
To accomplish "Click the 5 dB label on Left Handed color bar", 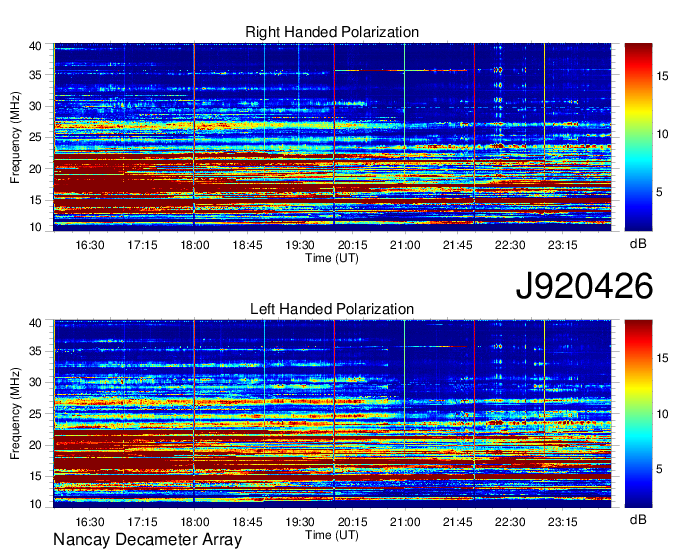I will click(x=659, y=469).
